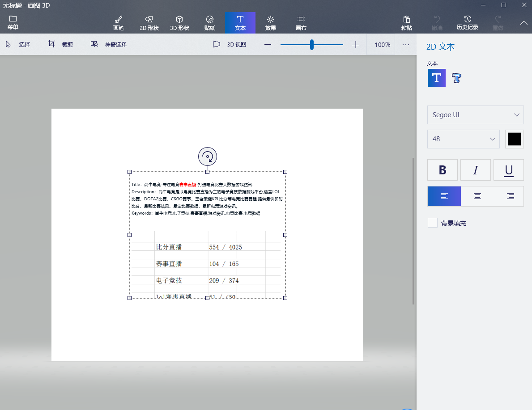
Task: Click the 重做 redo button
Action: pos(498,23)
